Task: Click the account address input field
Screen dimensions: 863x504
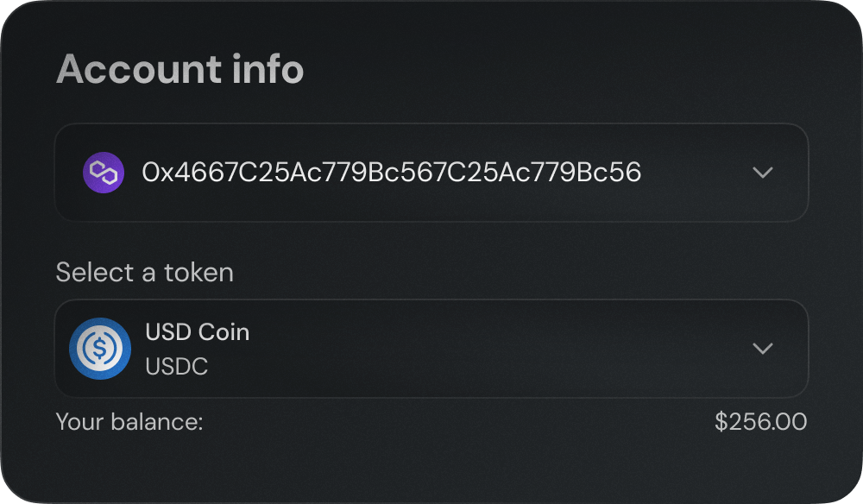Action: tap(431, 173)
